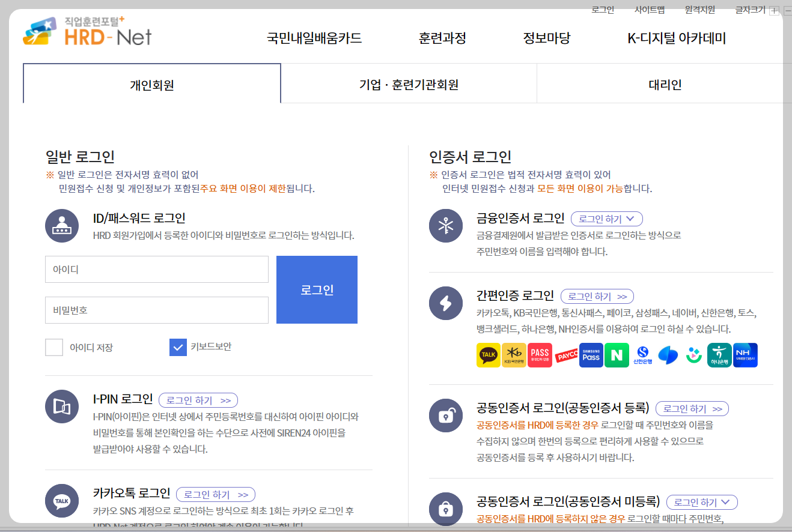
Task: Select the green Naver N icon
Action: click(x=617, y=355)
